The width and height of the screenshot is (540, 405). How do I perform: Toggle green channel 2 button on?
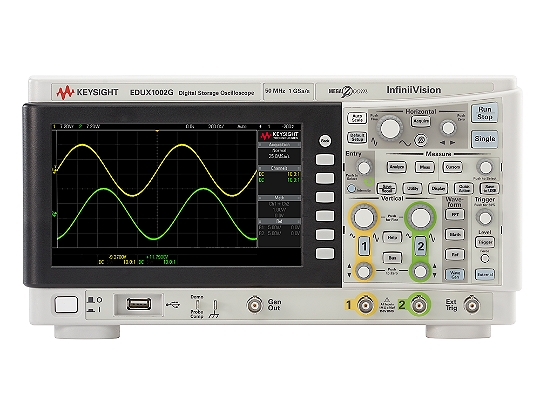tap(420, 246)
